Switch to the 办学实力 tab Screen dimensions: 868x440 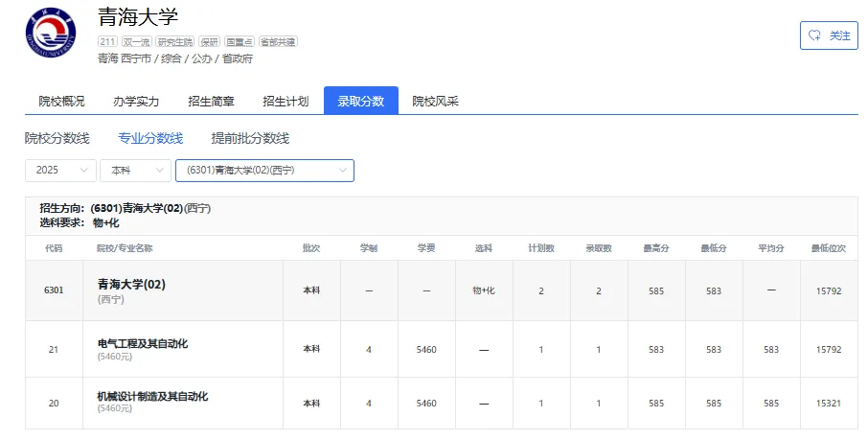[136, 101]
